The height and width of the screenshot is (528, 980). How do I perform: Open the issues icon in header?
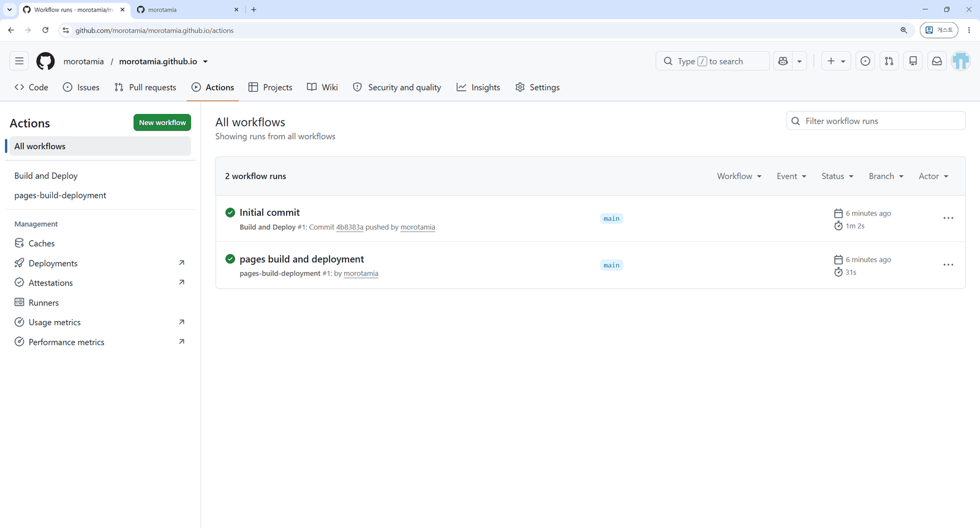coord(865,61)
